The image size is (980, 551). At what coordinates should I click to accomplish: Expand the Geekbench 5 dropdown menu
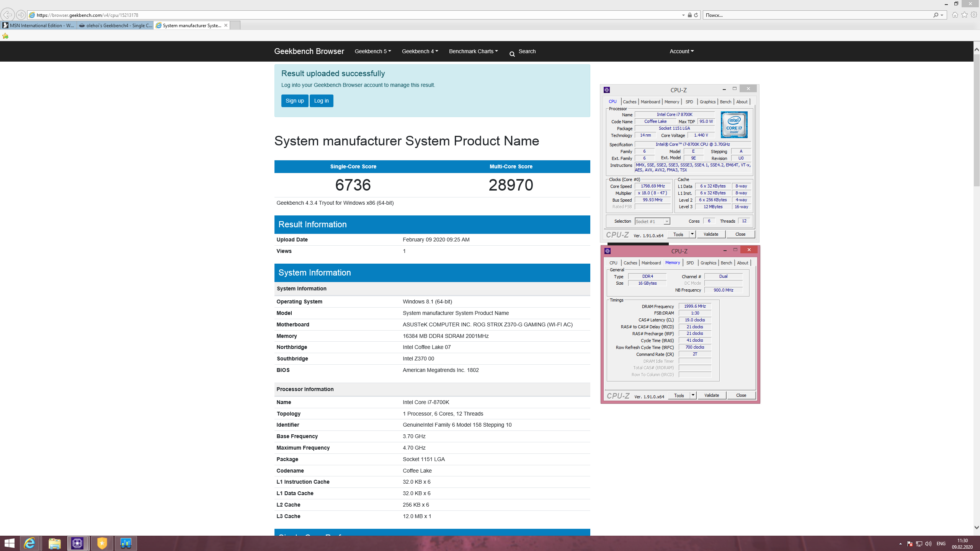click(x=373, y=51)
